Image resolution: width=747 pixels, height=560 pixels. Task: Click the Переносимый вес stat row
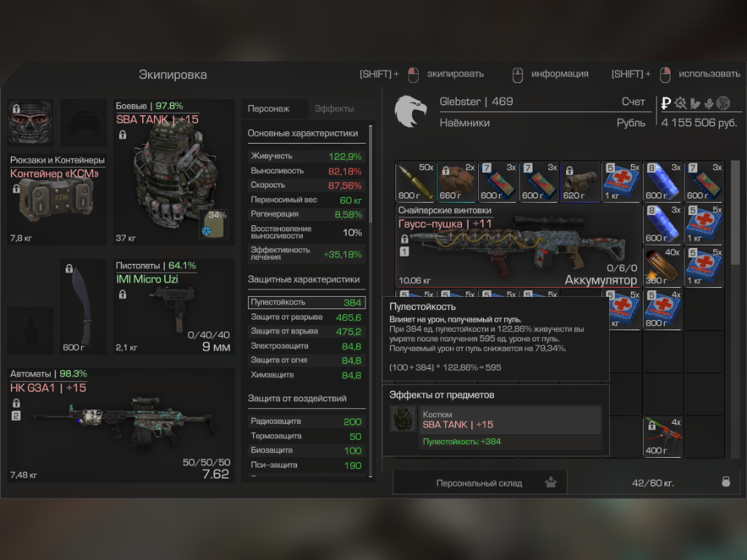pos(306,200)
